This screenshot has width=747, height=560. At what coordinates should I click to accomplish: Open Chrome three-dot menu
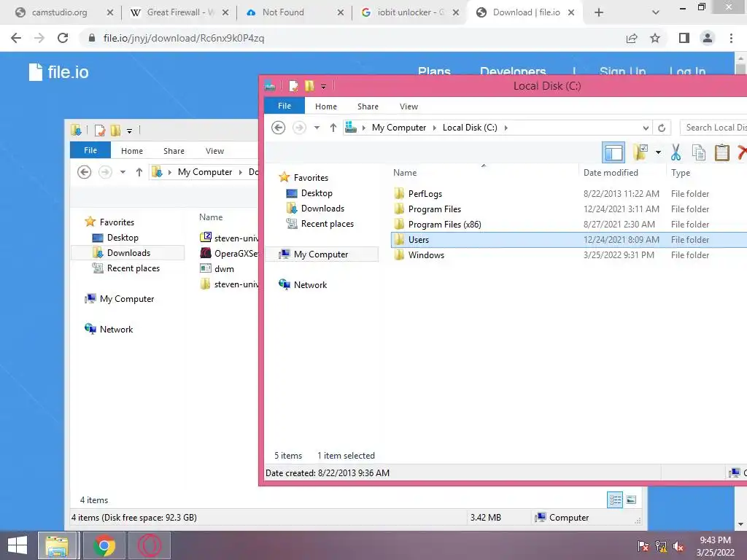click(x=731, y=38)
